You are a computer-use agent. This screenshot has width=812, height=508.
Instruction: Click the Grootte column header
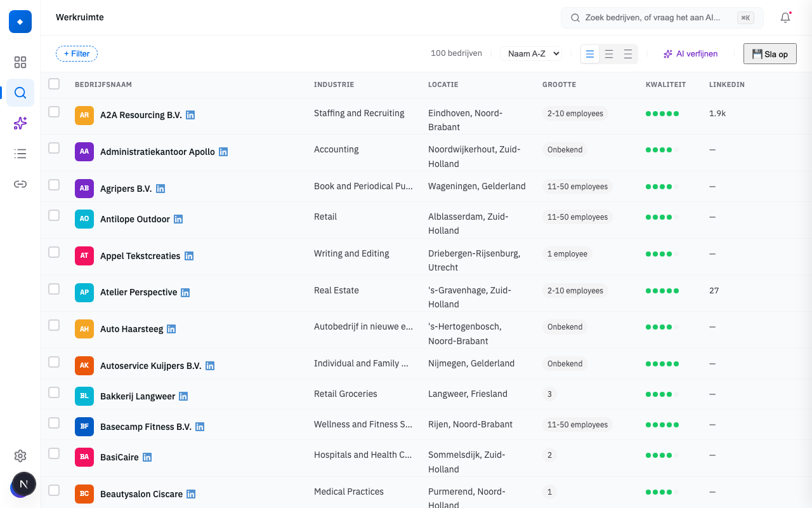pyautogui.click(x=560, y=84)
